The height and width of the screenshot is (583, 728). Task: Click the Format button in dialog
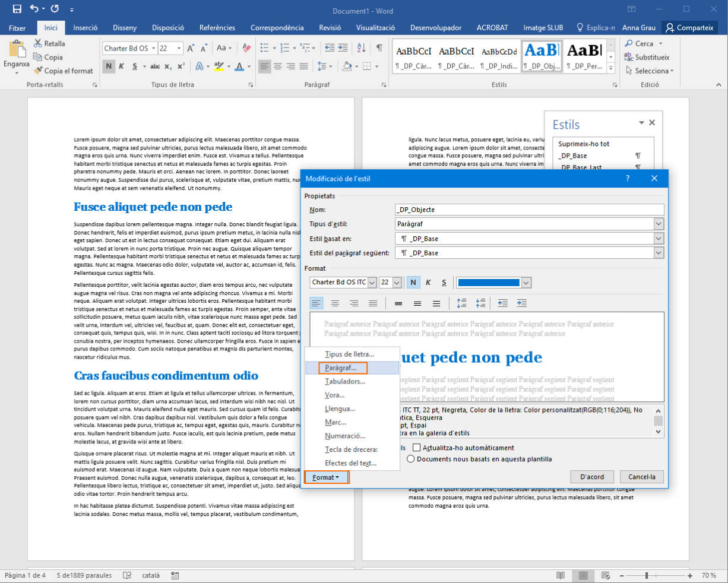coord(326,477)
